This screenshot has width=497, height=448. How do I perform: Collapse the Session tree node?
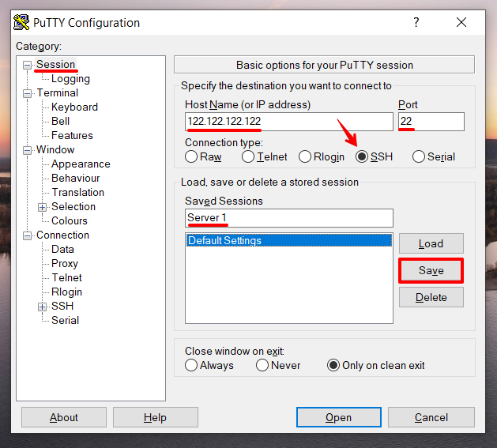pos(27,65)
